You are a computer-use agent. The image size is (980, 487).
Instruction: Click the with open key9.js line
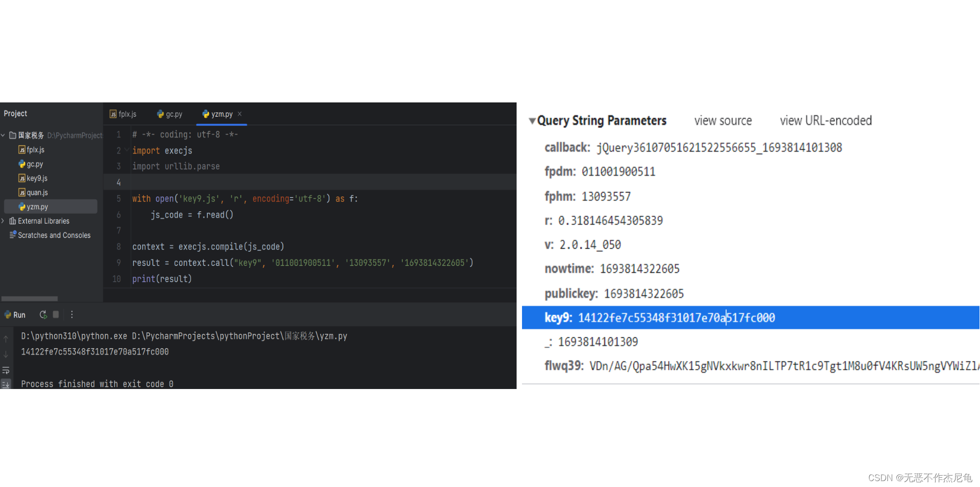coord(245,199)
